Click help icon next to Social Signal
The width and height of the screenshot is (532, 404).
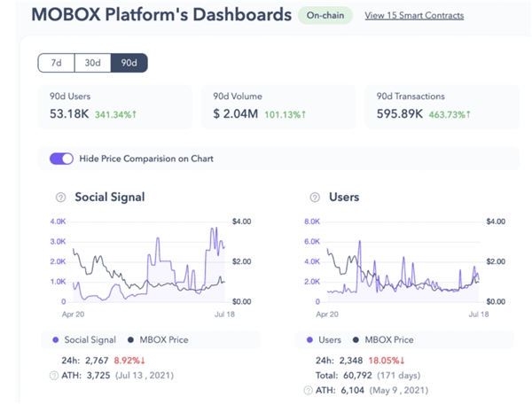pyautogui.click(x=60, y=198)
